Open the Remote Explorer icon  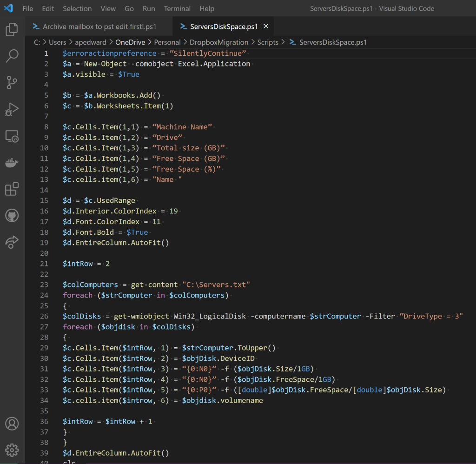click(12, 136)
